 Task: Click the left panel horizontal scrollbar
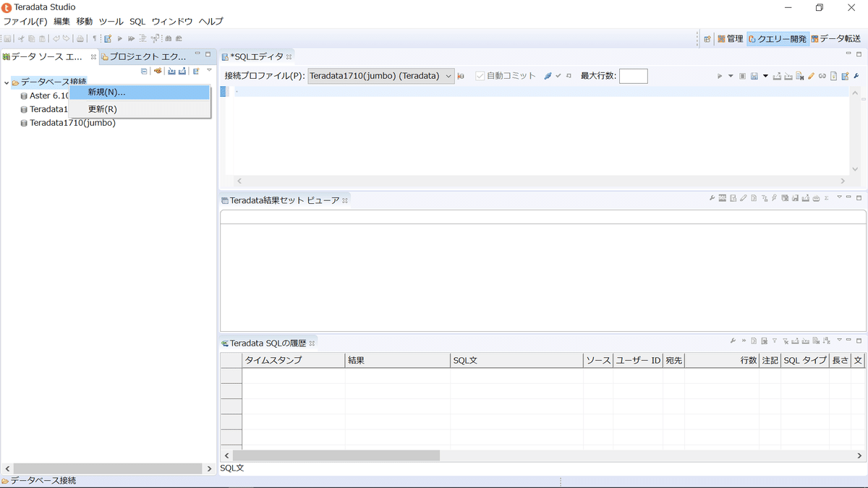click(109, 469)
